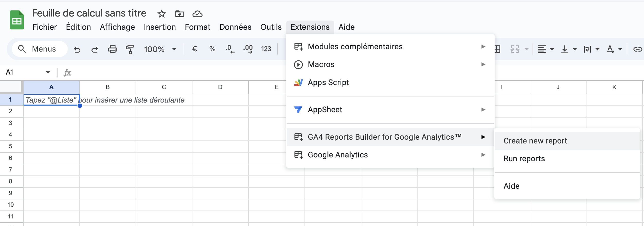Open the Format menu

(x=198, y=27)
